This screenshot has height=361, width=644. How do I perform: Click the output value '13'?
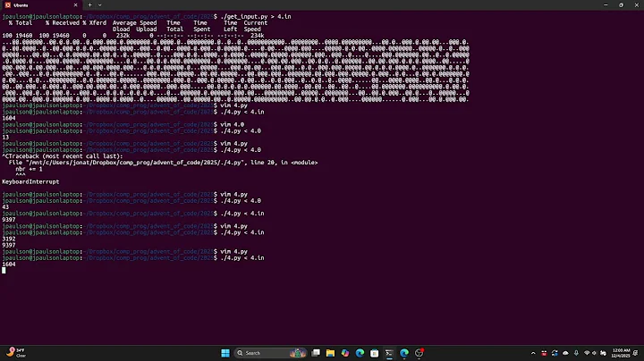coord(5,137)
